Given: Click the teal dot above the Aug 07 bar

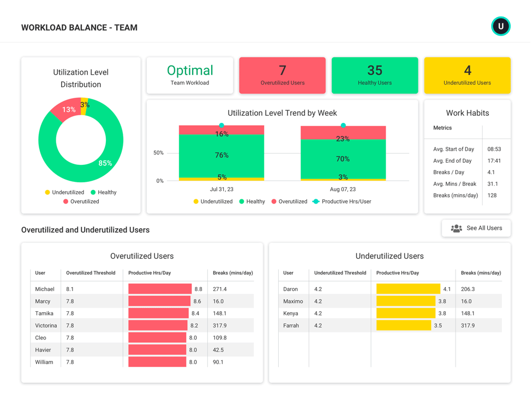Looking at the screenshot, I should (343, 125).
